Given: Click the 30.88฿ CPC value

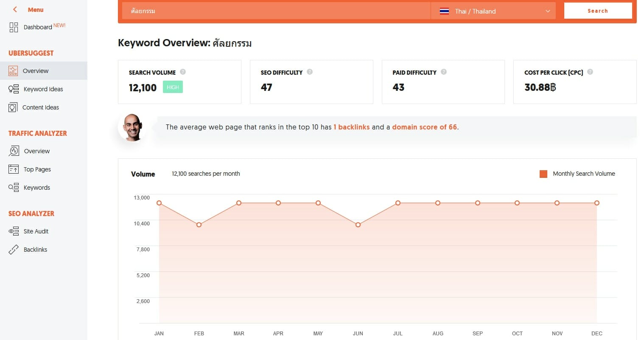Looking at the screenshot, I should [540, 87].
